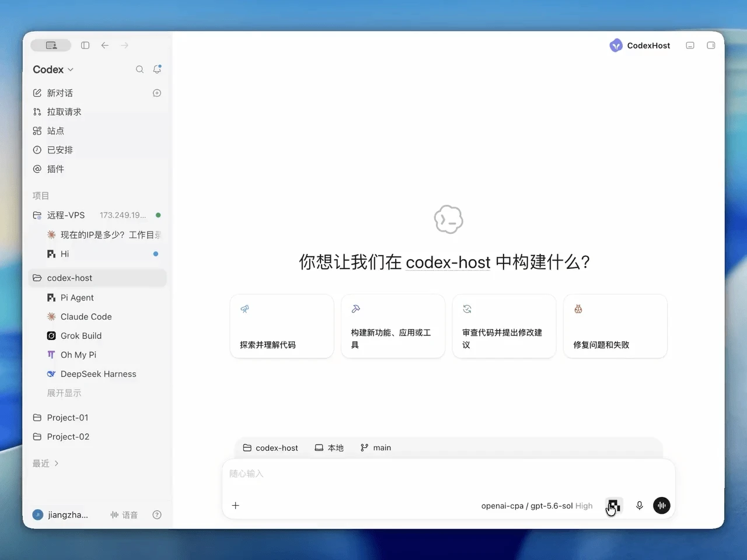747x560 pixels.
Task: Open the search magnifier in sidebar
Action: (x=139, y=69)
